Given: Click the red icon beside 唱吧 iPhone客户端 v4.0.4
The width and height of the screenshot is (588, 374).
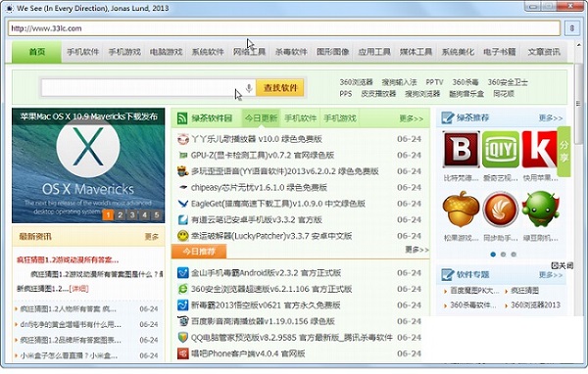Looking at the screenshot, I should pos(182,353).
